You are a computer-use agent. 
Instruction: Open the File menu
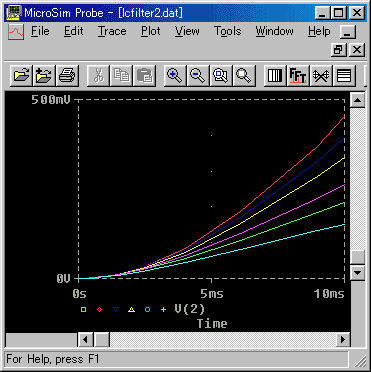40,31
